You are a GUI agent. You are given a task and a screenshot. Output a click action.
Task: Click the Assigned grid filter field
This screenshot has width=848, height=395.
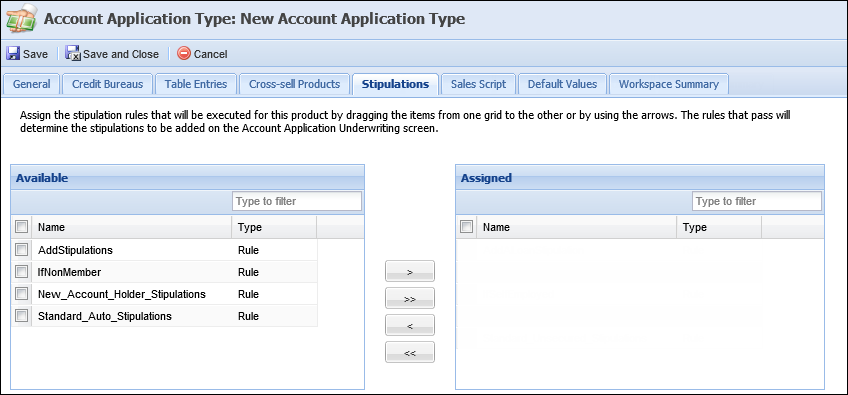(757, 201)
